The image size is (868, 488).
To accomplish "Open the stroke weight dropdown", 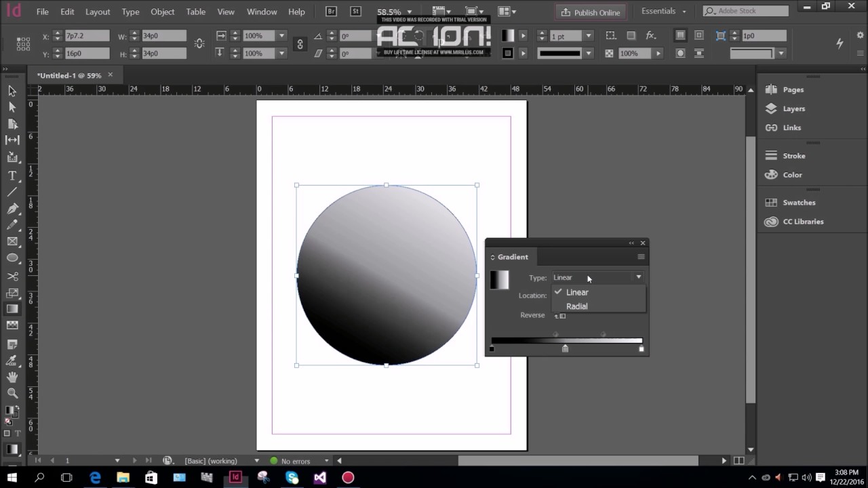I will click(x=589, y=36).
